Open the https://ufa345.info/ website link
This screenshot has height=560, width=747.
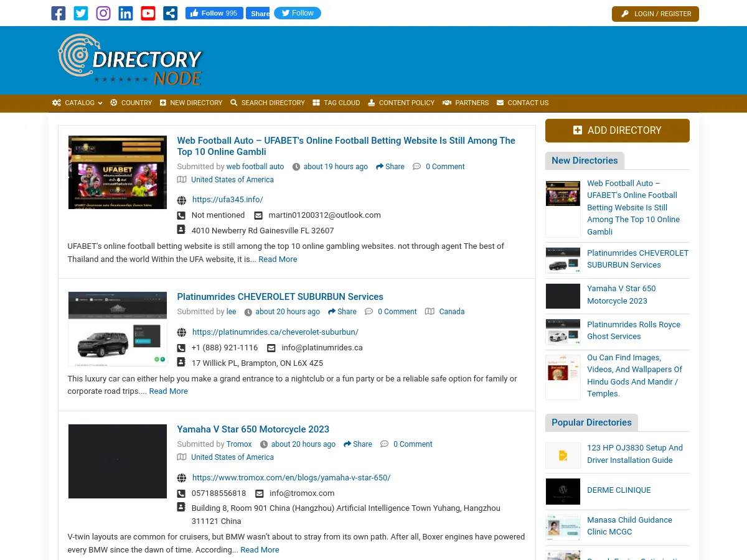pos(227,200)
